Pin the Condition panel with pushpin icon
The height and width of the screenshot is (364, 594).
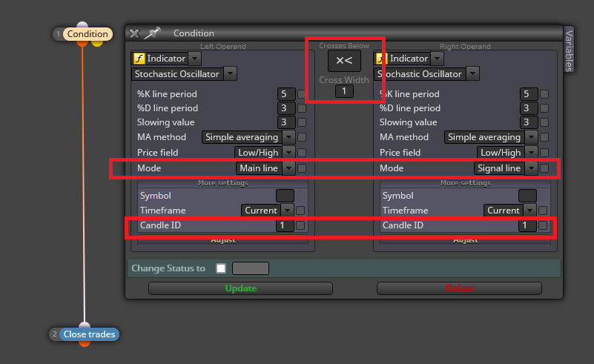(152, 33)
